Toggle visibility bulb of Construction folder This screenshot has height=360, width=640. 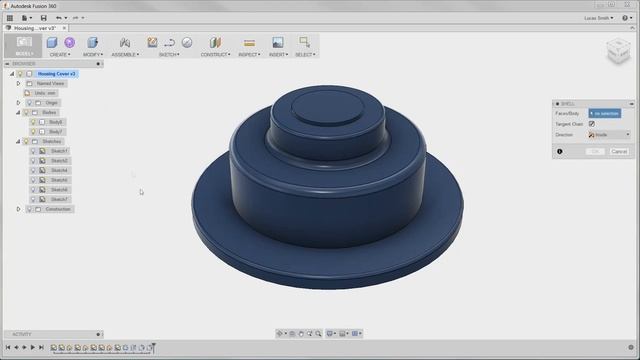pos(29,209)
